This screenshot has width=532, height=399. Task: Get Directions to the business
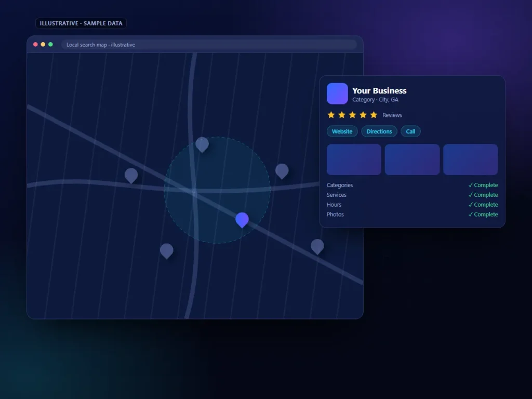tap(379, 131)
